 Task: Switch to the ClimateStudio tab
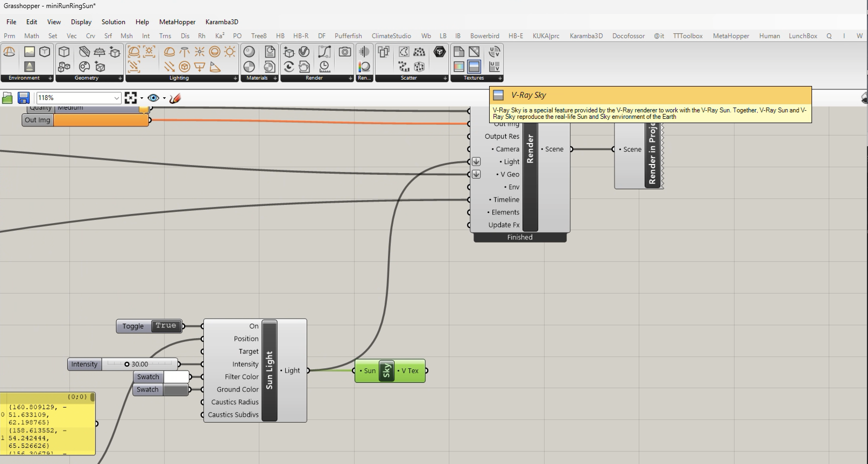[x=391, y=36]
